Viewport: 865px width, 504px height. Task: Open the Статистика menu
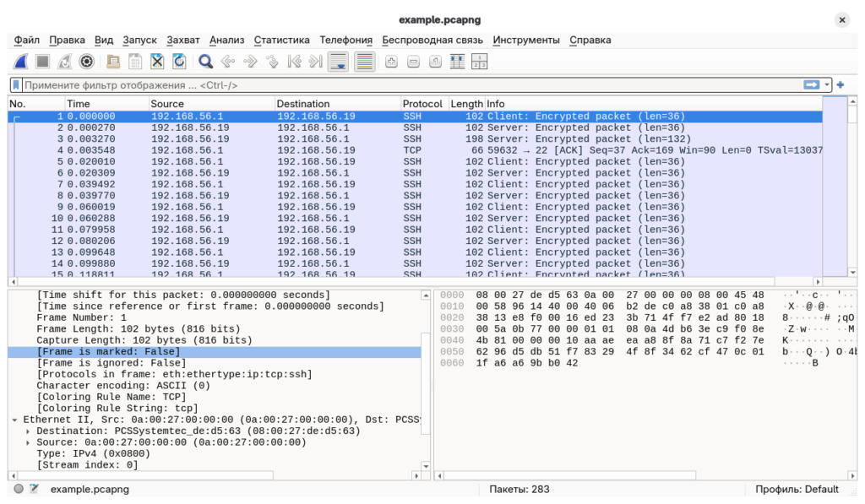[x=281, y=40]
